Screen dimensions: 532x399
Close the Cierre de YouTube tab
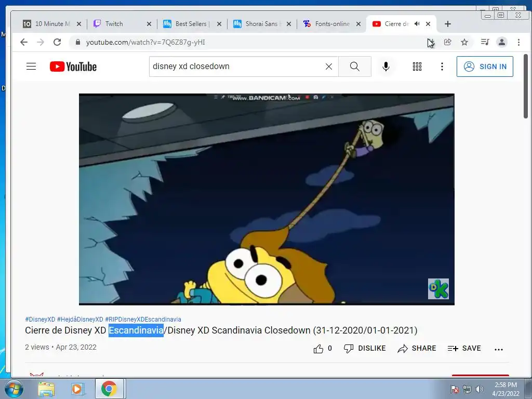click(428, 24)
